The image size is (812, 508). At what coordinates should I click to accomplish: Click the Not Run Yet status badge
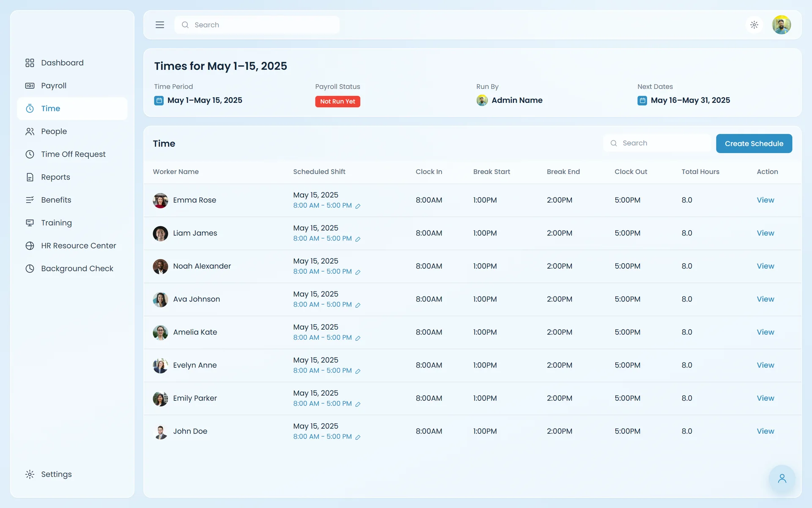[337, 102]
